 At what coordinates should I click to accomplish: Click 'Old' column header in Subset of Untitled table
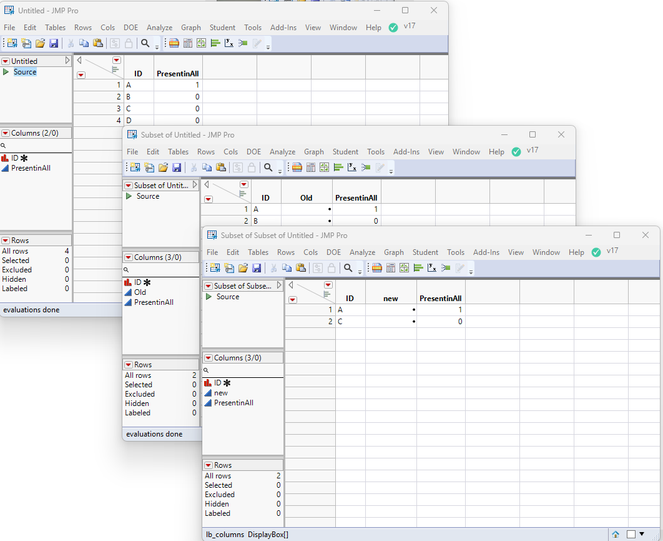click(306, 198)
